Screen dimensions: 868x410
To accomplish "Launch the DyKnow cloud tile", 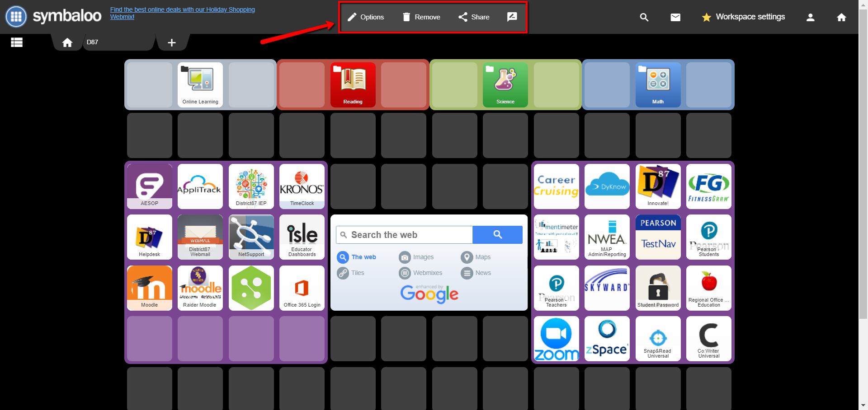I will tap(607, 186).
